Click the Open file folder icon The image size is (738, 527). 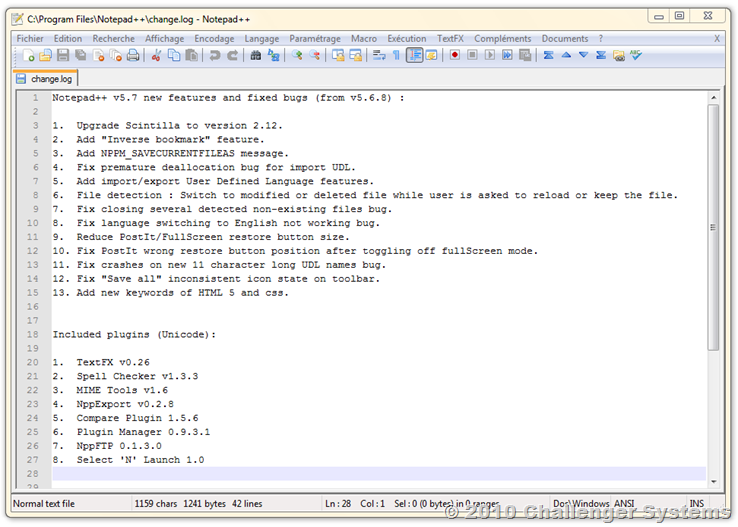(x=45, y=56)
